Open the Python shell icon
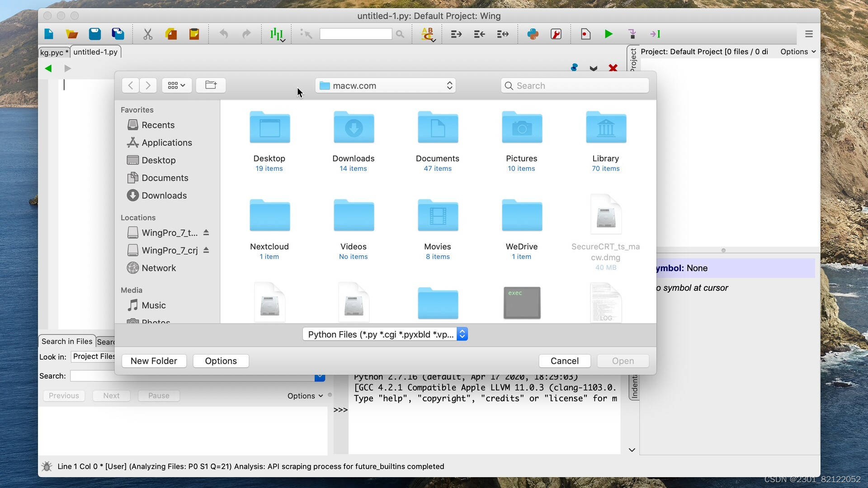 [533, 34]
